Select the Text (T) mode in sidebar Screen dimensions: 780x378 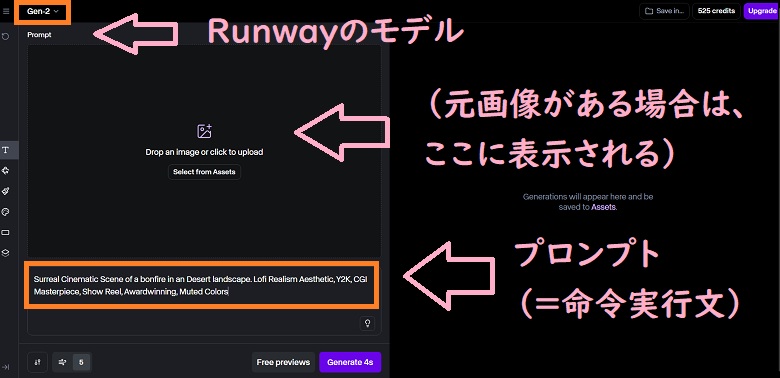pos(6,150)
